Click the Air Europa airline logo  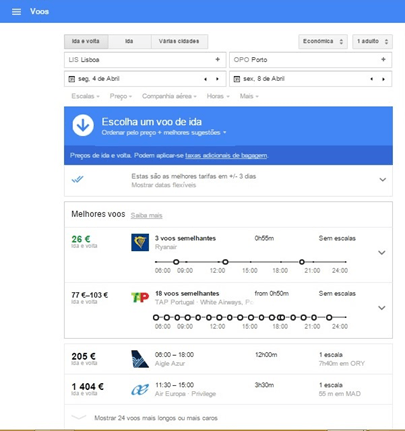(x=140, y=389)
